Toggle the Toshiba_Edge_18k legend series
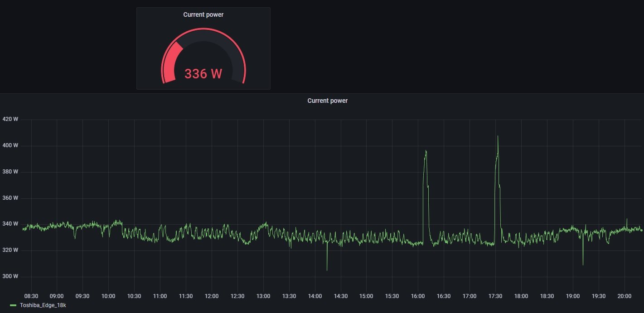The width and height of the screenshot is (644, 313). 43,305
